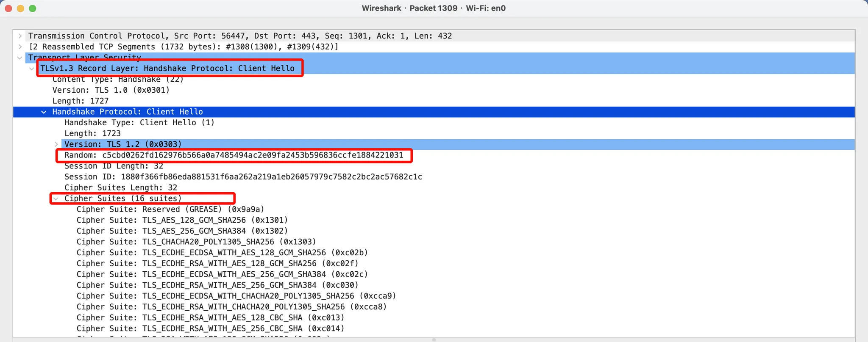Image resolution: width=868 pixels, height=342 pixels.
Task: Select TLS_ECDHE_ECDSA_WITH_AES_256_GCM_SHA384 (0xc02c)
Action: tap(222, 274)
